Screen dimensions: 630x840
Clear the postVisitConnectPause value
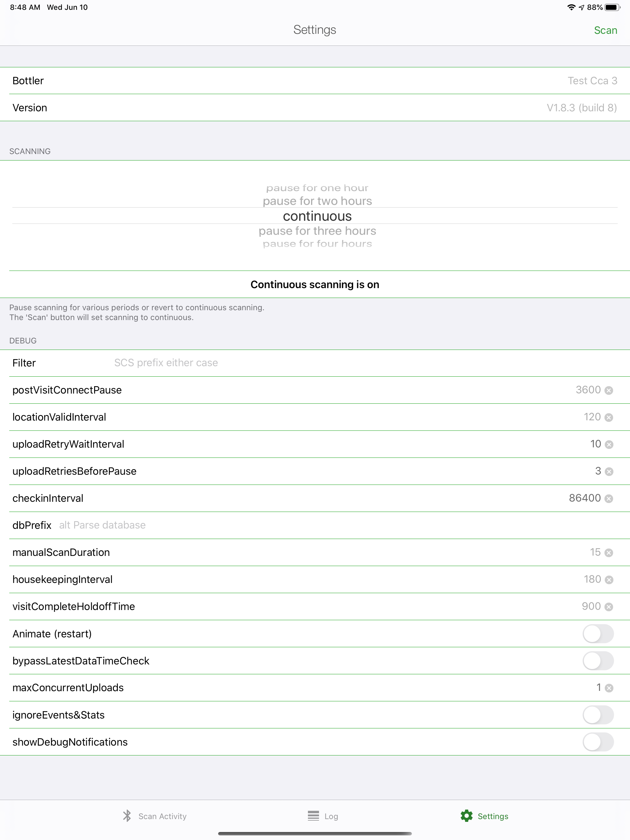[609, 390]
